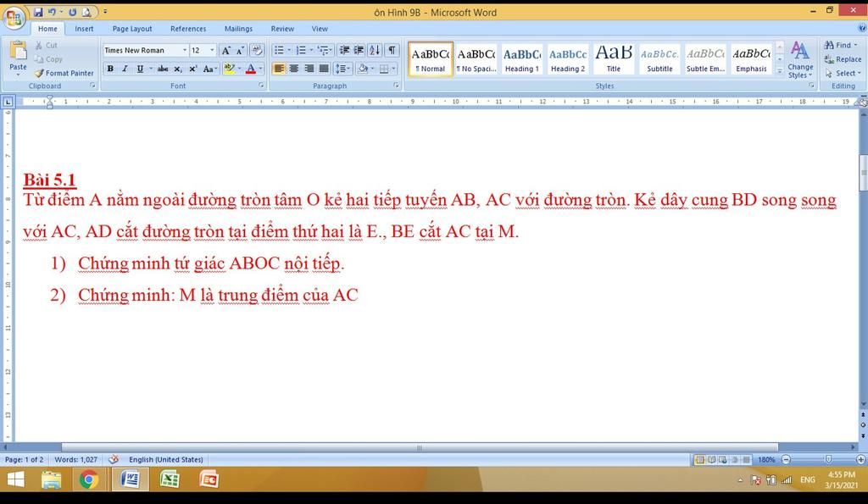The height and width of the screenshot is (504, 868).
Task: Toggle Underline formatting
Action: (x=140, y=69)
